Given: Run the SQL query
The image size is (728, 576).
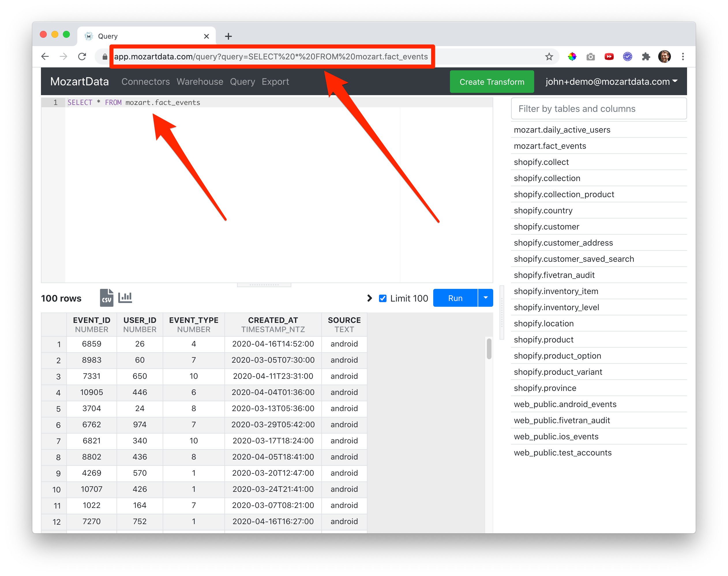Looking at the screenshot, I should click(455, 298).
